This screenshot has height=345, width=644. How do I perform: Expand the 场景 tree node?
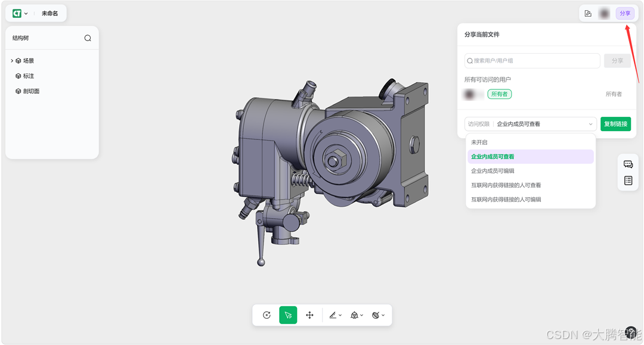[x=11, y=61]
